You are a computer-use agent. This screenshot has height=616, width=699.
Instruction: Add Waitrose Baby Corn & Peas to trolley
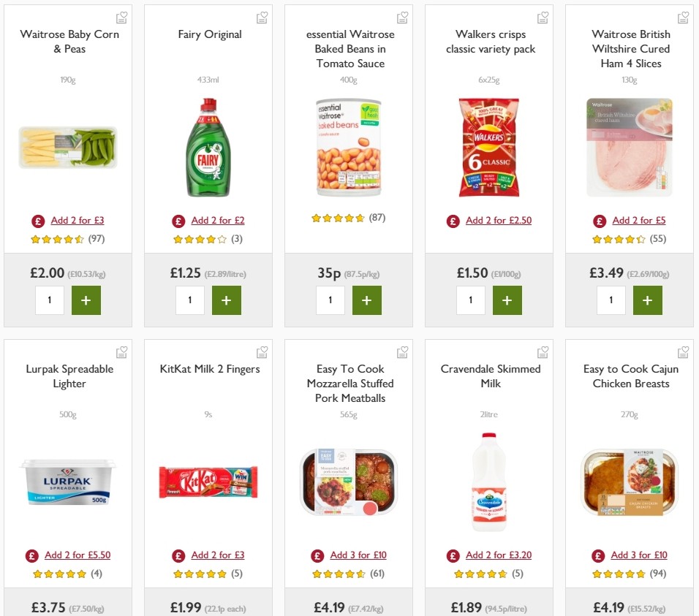tap(86, 300)
